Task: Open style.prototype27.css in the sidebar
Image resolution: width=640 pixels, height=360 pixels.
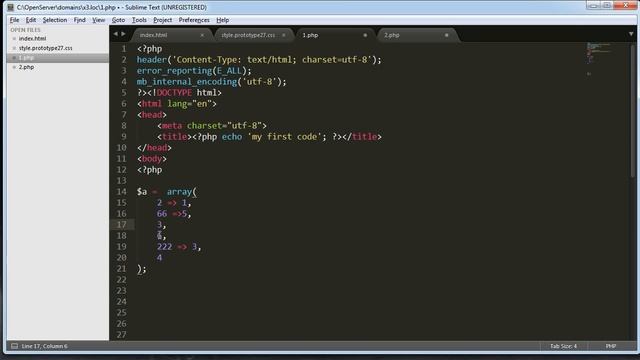Action: pos(46,48)
